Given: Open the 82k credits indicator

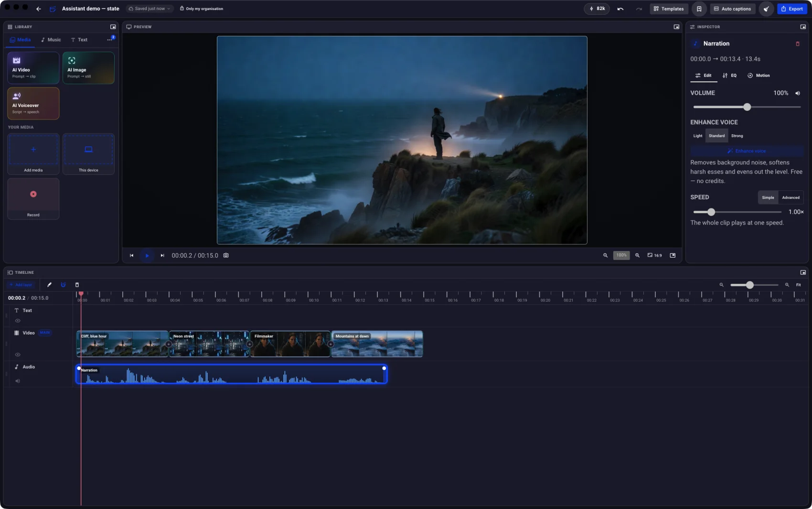Looking at the screenshot, I should tap(597, 9).
